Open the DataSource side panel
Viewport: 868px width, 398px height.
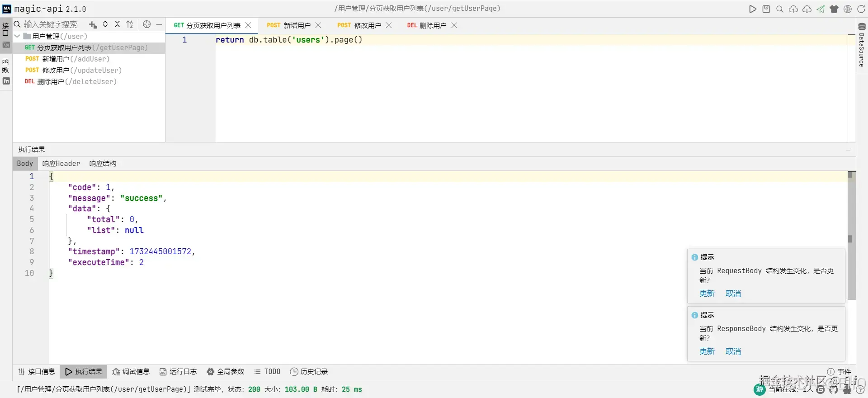862,45
